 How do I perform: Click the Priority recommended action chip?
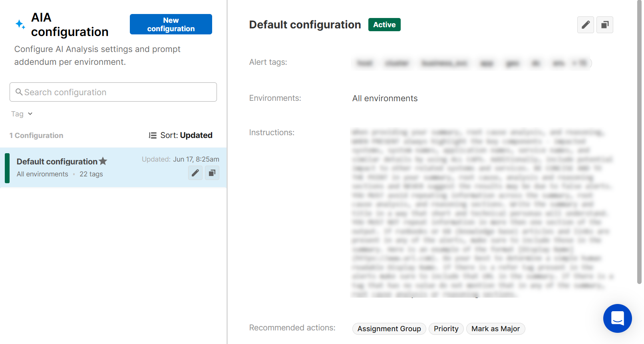[446, 329]
